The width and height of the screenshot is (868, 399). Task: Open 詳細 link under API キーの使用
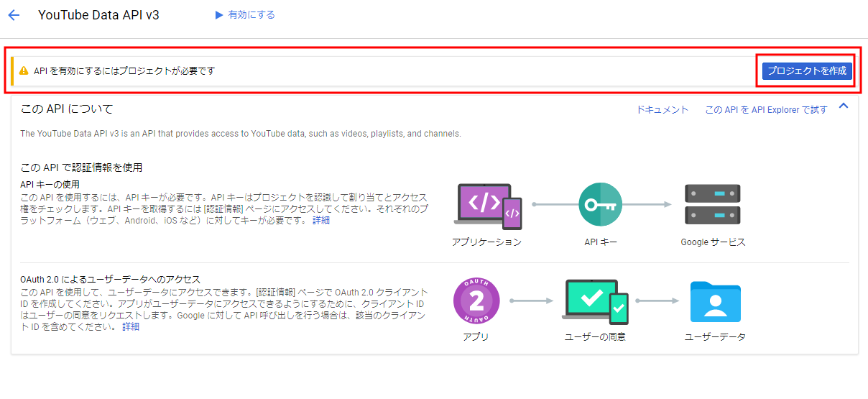tap(321, 220)
